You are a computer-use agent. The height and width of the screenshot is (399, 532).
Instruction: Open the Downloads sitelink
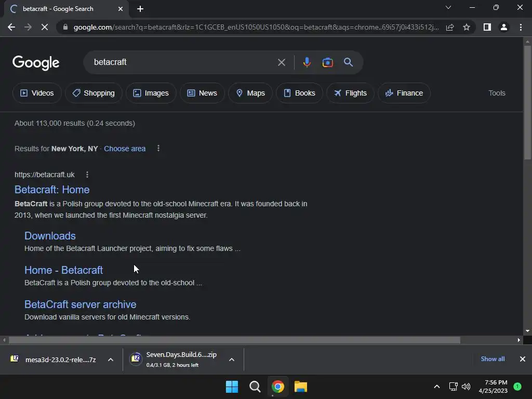click(50, 236)
